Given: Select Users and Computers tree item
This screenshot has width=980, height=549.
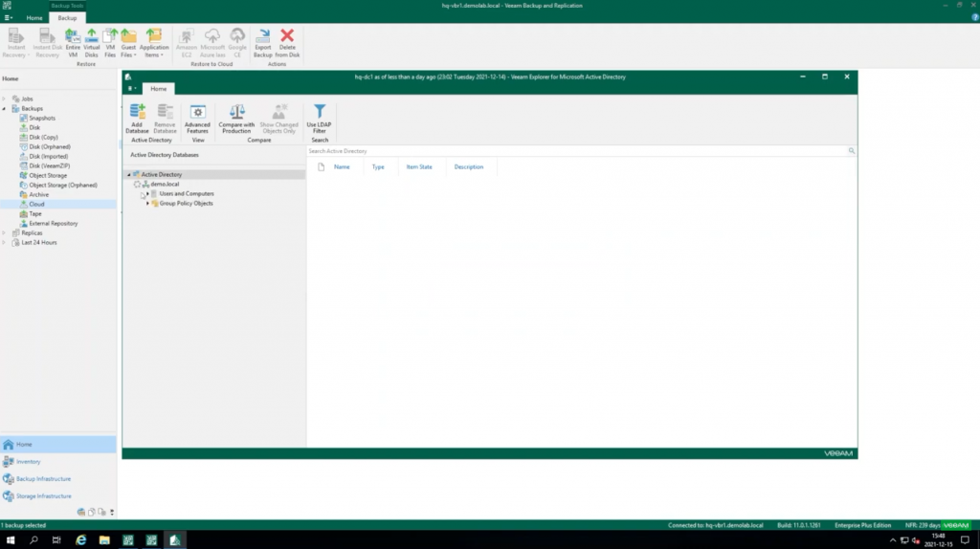Looking at the screenshot, I should click(187, 193).
